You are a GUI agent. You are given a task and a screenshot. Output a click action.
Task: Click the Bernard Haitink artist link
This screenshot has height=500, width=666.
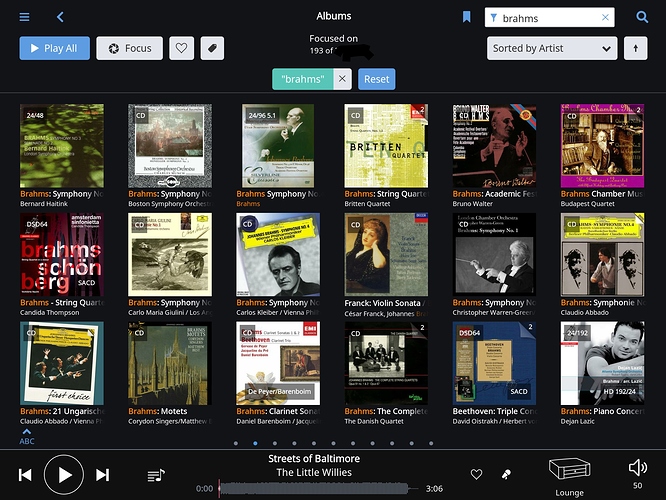(x=44, y=204)
